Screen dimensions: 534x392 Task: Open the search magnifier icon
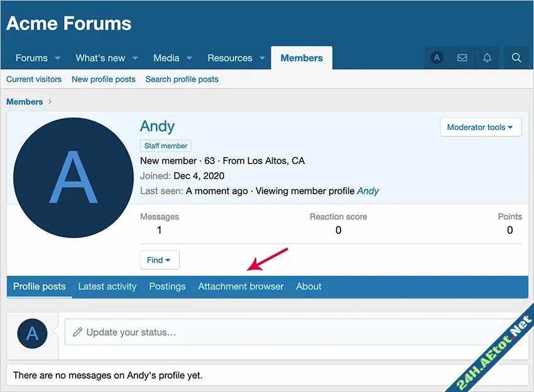pyautogui.click(x=517, y=57)
